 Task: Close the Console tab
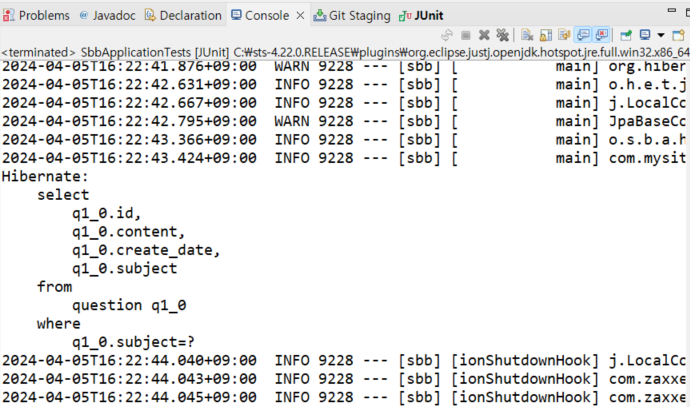pos(300,15)
